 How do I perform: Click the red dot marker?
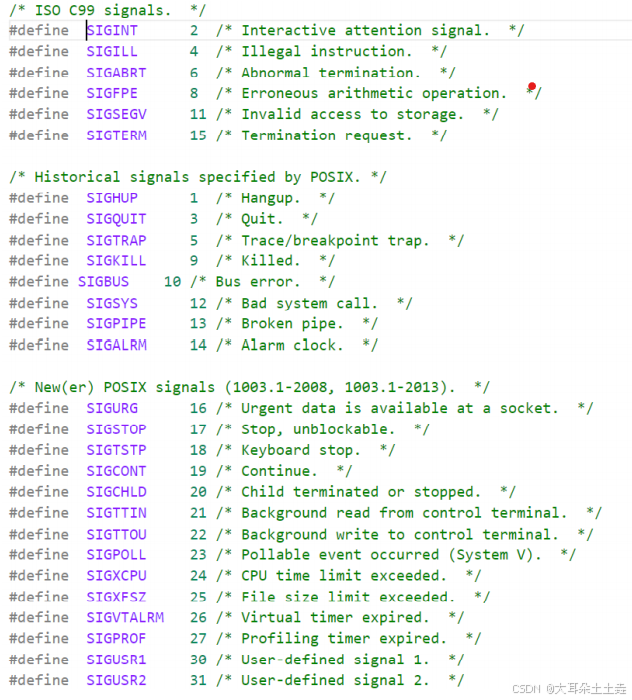tap(532, 86)
